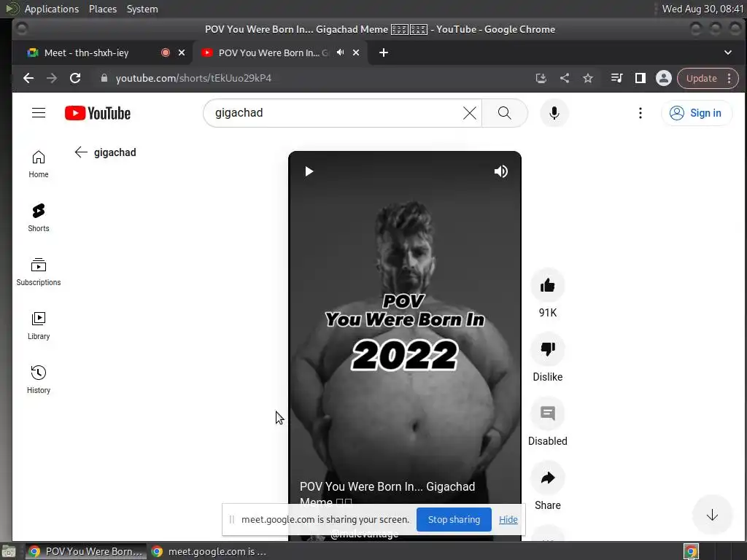This screenshot has width=747, height=560.
Task: Navigate forward in Chrome
Action: [x=52, y=78]
